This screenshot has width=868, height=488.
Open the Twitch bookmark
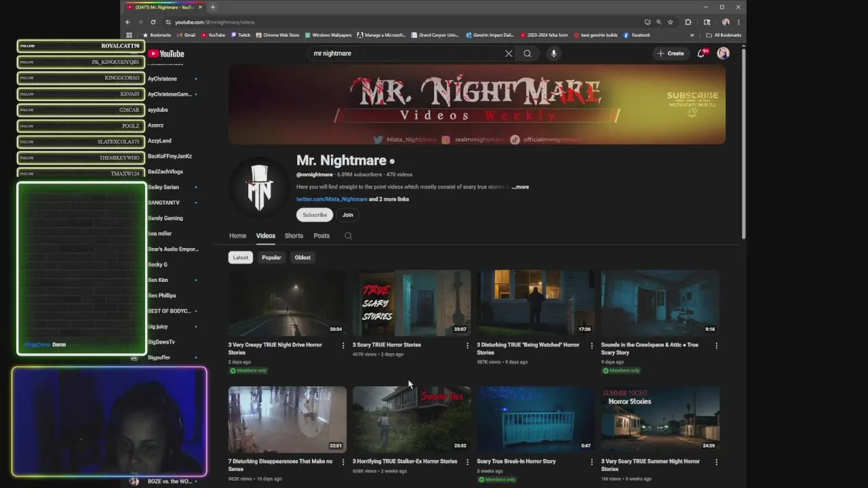tap(241, 35)
